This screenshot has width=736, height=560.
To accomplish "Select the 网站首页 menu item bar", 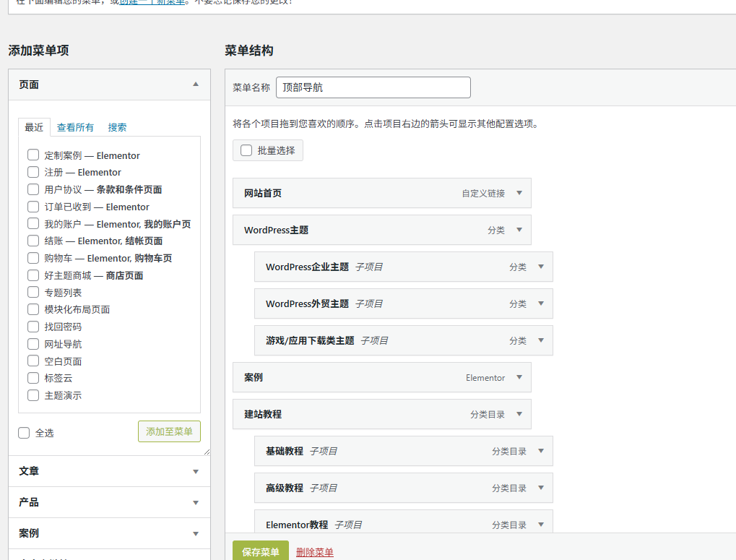I will point(382,193).
